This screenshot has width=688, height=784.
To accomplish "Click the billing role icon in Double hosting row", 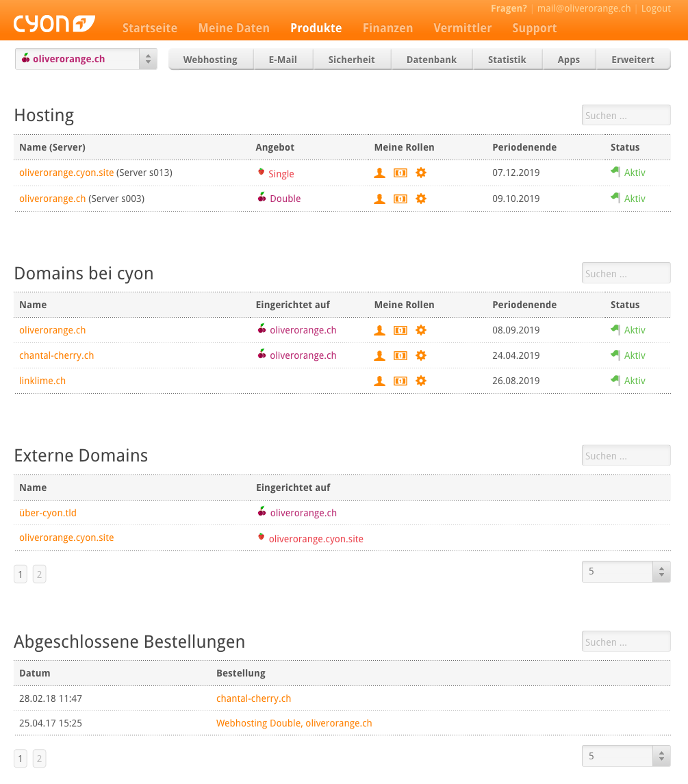I will click(400, 199).
